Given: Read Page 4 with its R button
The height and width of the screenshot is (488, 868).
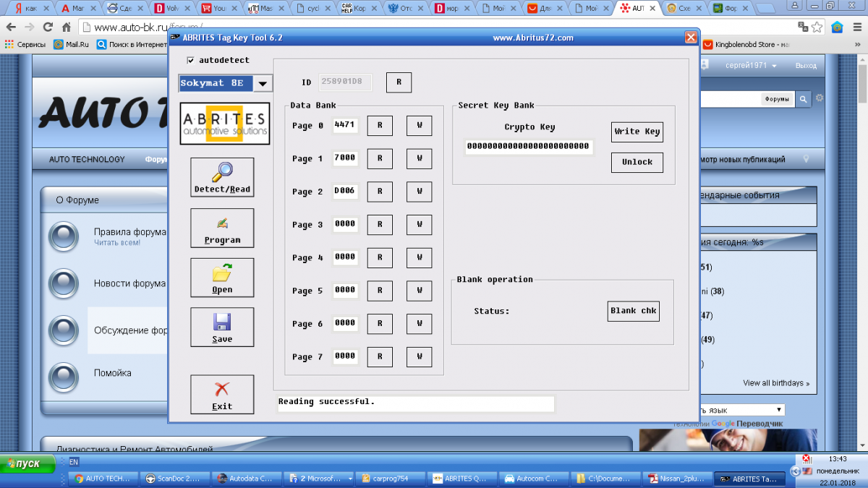Looking at the screenshot, I should point(380,257).
